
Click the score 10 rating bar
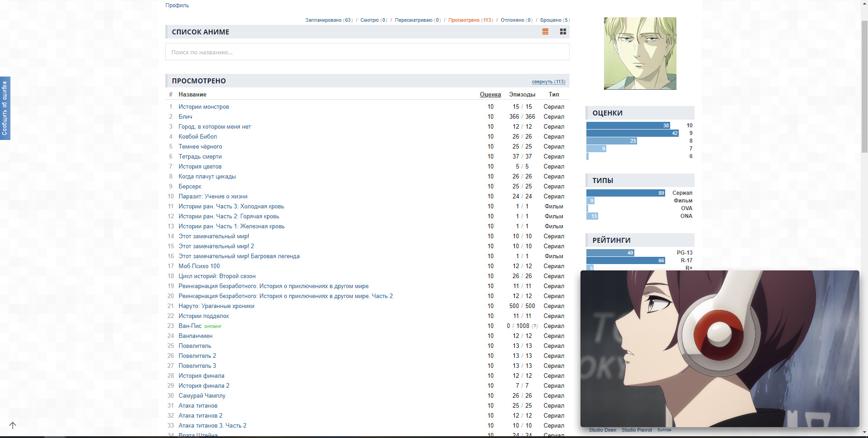(628, 125)
